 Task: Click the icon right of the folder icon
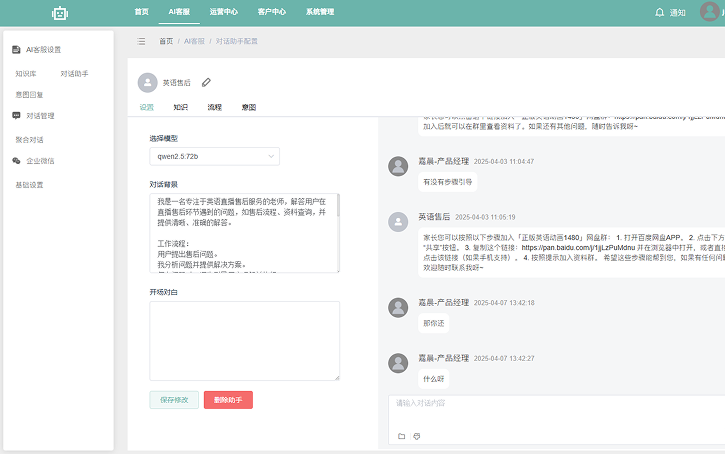pyautogui.click(x=417, y=436)
